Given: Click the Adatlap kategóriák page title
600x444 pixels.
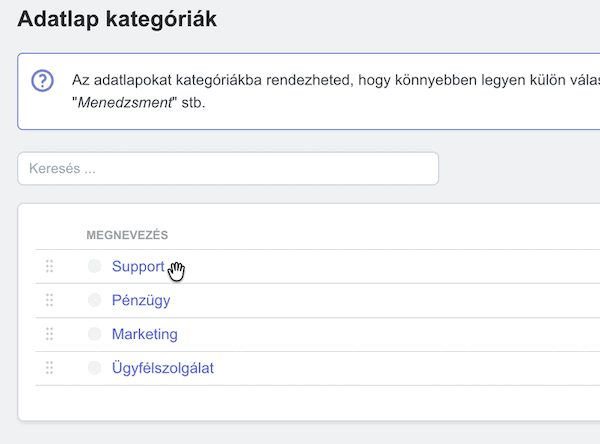Looking at the screenshot, I should [x=117, y=19].
